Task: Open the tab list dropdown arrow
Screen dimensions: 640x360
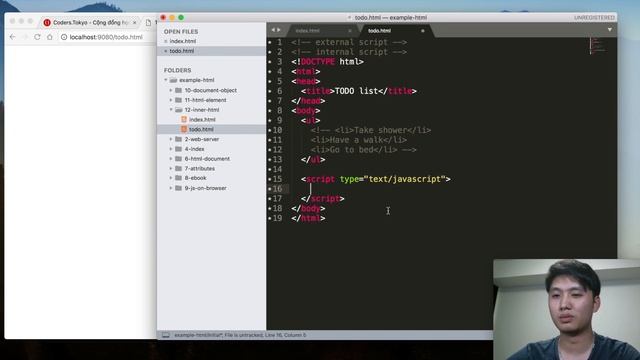Action: [610, 30]
